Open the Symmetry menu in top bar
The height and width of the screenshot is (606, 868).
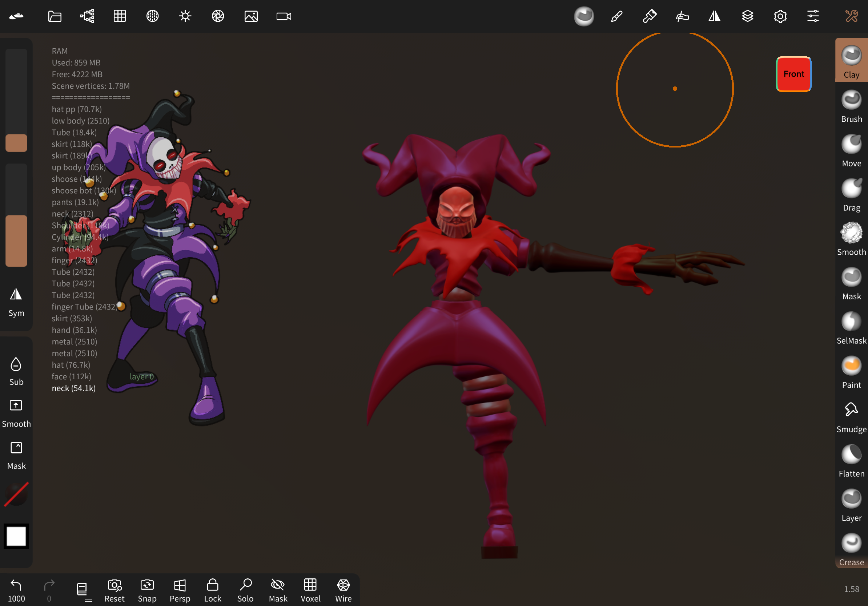pyautogui.click(x=715, y=16)
